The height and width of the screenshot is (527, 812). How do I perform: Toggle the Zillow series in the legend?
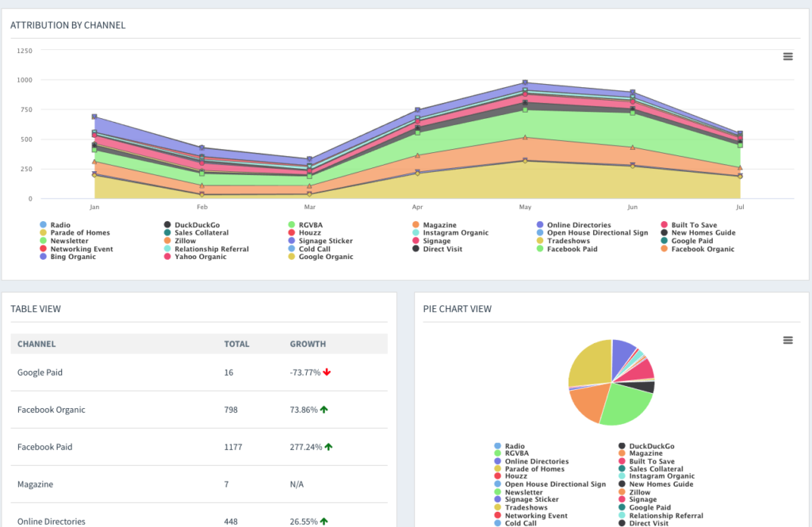coord(169,241)
